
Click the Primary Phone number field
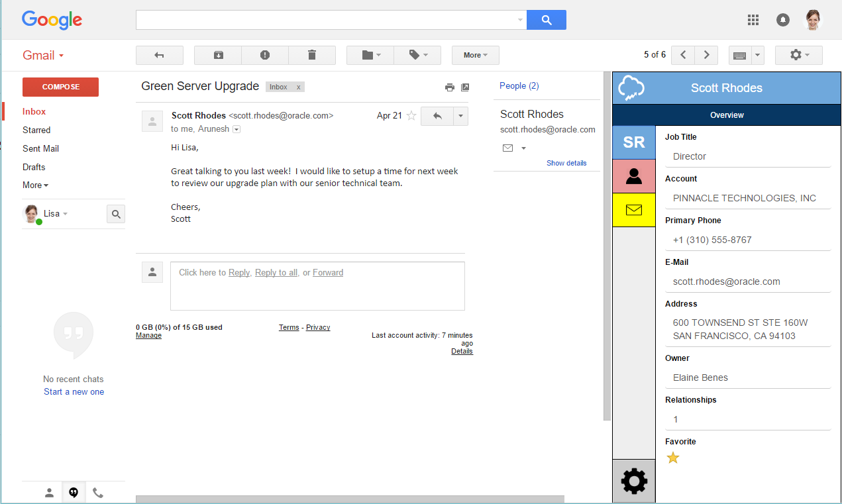tap(748, 240)
